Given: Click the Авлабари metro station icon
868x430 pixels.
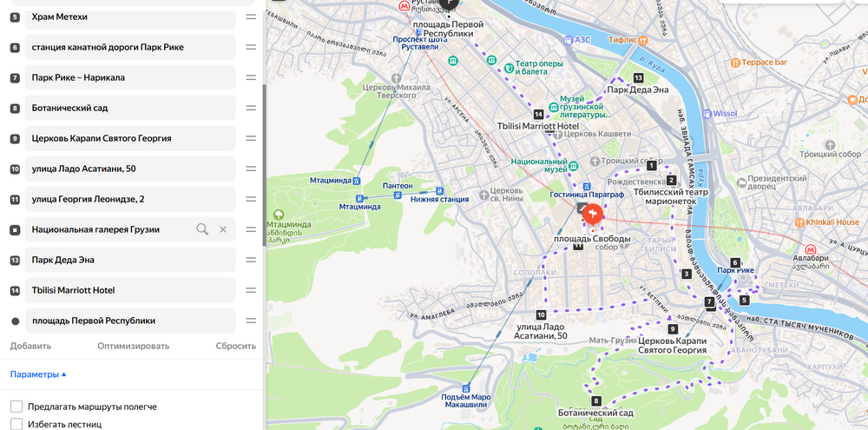Looking at the screenshot, I should (x=811, y=246).
